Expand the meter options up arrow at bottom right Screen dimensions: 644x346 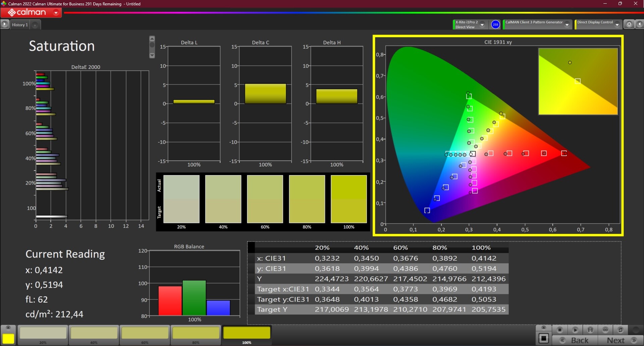pos(544,328)
